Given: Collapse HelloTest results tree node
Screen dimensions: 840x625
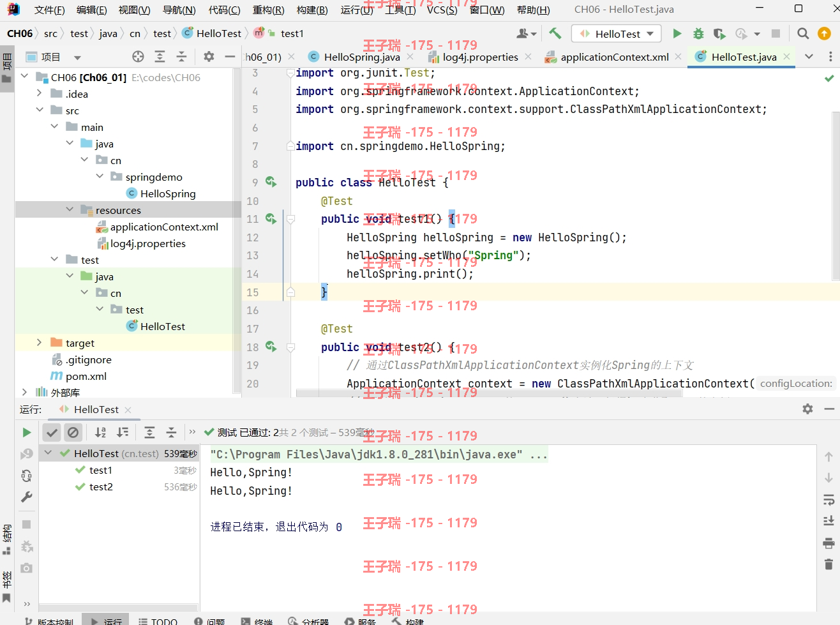Looking at the screenshot, I should point(48,453).
